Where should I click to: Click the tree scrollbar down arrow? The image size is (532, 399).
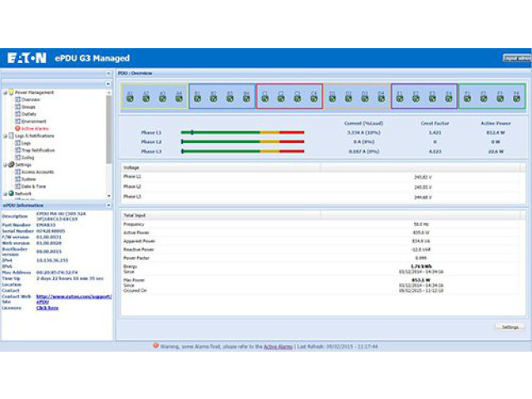coord(109,196)
